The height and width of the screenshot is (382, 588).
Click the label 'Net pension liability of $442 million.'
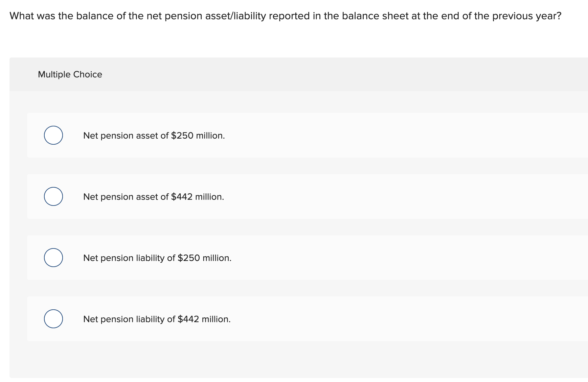[157, 319]
